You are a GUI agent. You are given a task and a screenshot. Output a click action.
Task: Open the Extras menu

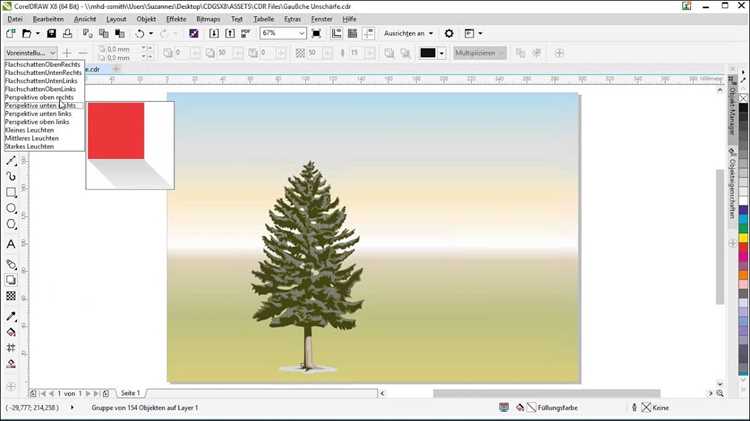tap(292, 19)
